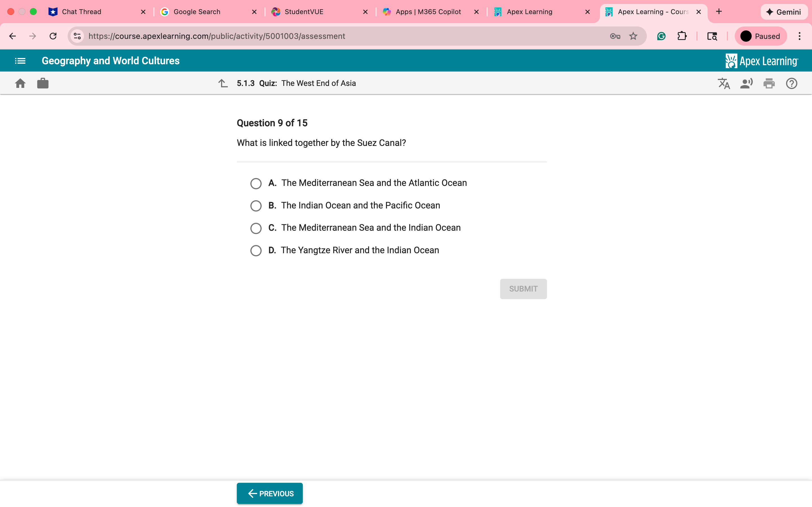Open site permissions via the tune icon

tap(77, 36)
